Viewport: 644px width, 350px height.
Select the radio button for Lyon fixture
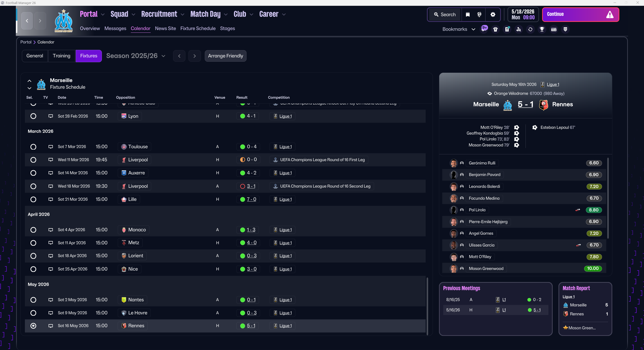33,116
